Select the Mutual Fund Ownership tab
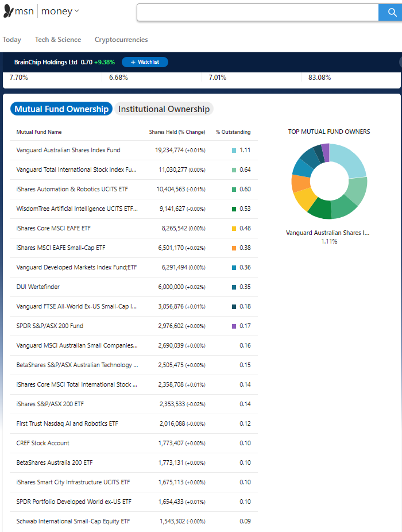Screen dimensions: 402x532 point(61,109)
